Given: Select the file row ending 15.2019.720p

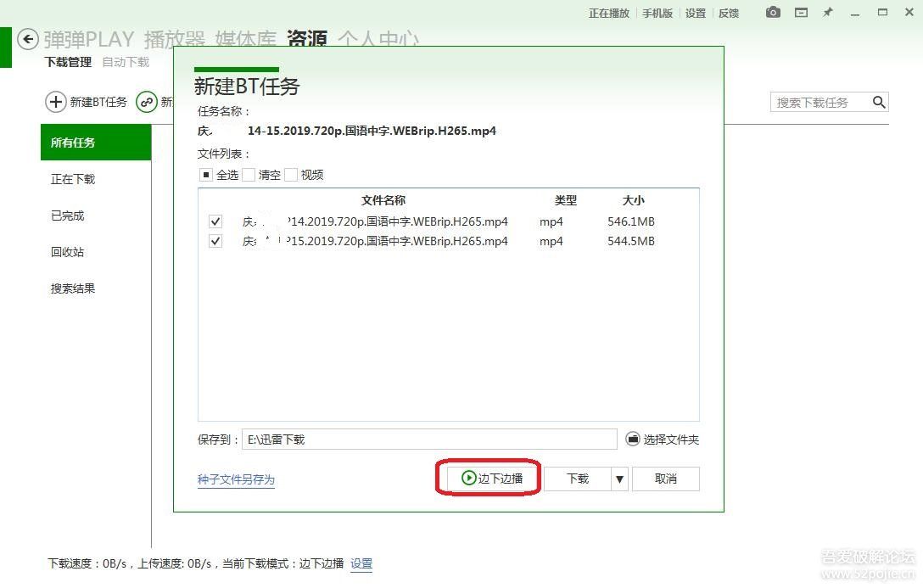Looking at the screenshot, I should click(x=448, y=241).
